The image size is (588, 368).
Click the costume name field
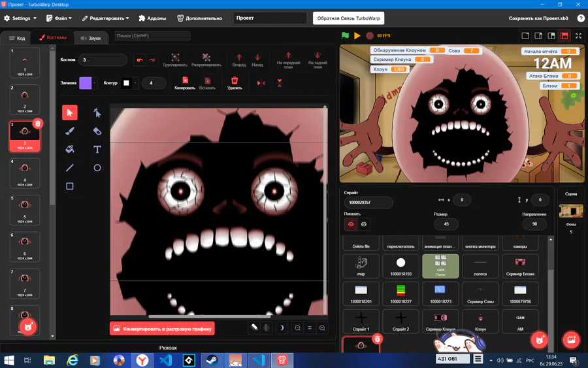coord(103,60)
